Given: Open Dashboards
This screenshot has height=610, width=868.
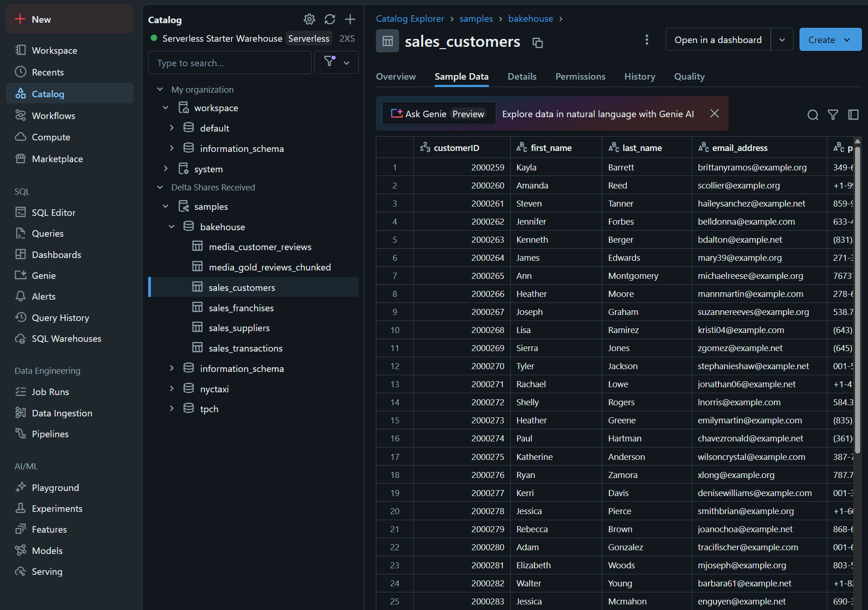Looking at the screenshot, I should [69, 255].
